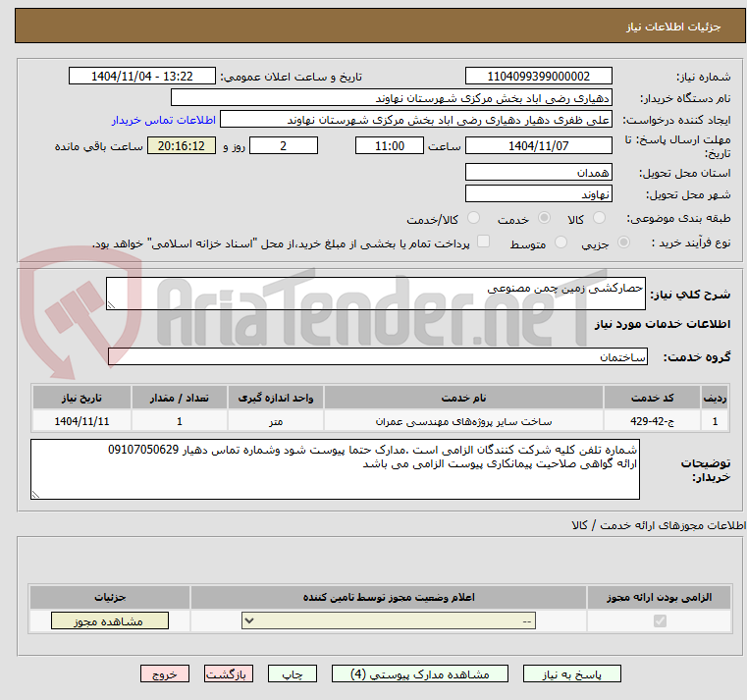
Task: Click the تاریخ نیاز column header
Action: [x=81, y=398]
